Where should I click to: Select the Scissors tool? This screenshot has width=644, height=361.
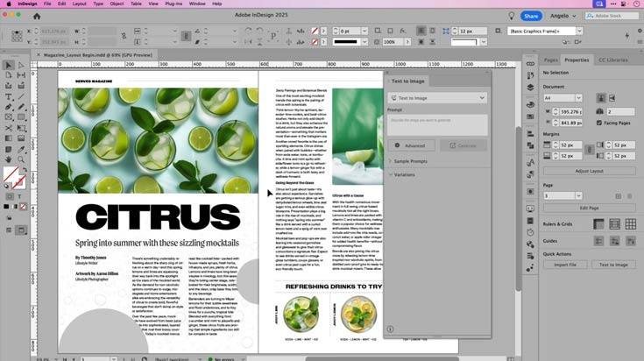(9, 128)
